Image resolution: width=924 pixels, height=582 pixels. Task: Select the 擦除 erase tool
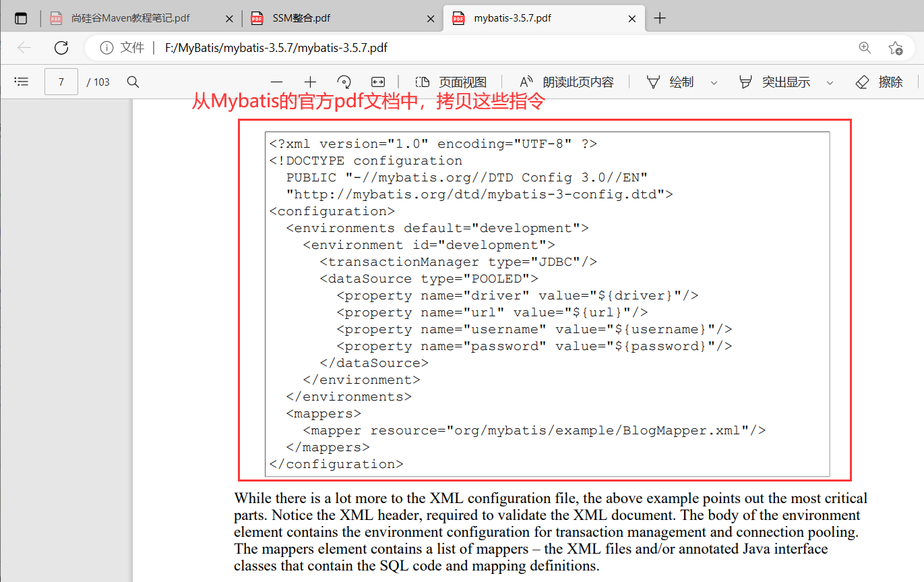point(880,82)
